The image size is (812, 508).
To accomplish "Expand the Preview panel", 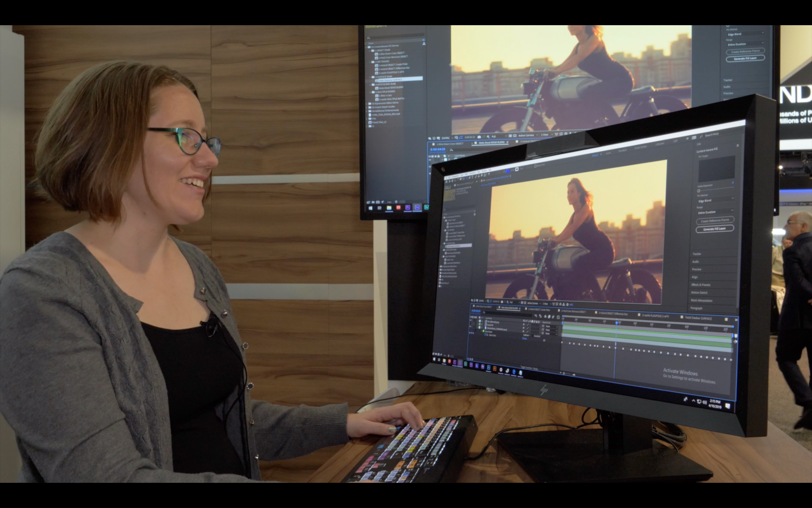I will (696, 269).
